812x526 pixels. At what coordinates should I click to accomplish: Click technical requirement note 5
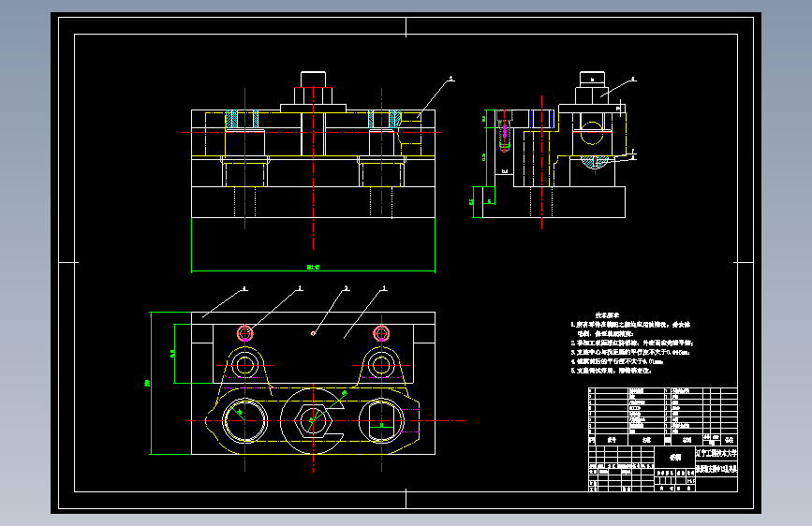(x=611, y=371)
